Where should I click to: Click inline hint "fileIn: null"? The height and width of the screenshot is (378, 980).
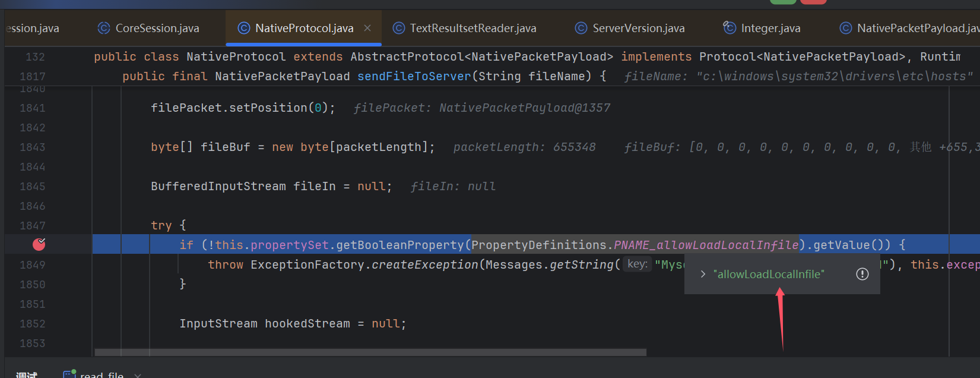coord(453,187)
